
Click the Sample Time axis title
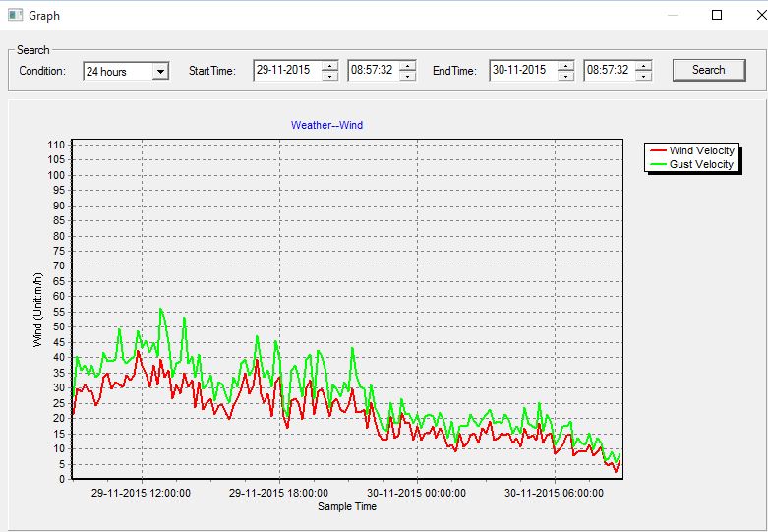(x=347, y=506)
